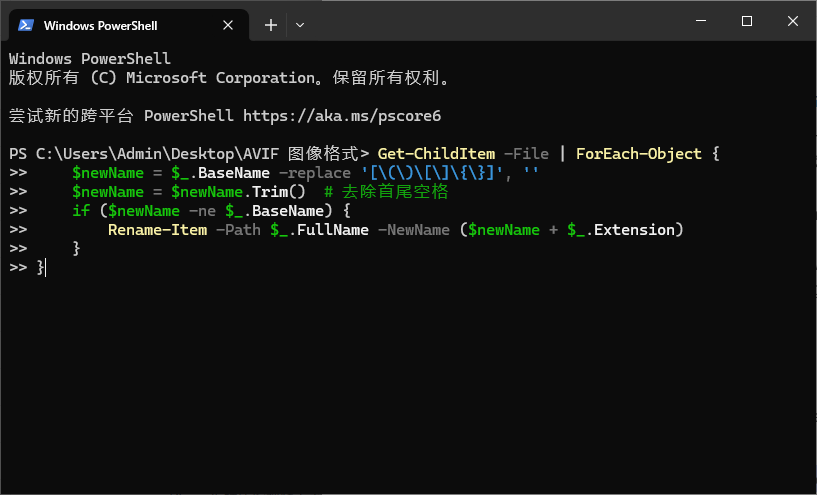
Task: Open the new tab profile dropdown
Action: [x=300, y=25]
